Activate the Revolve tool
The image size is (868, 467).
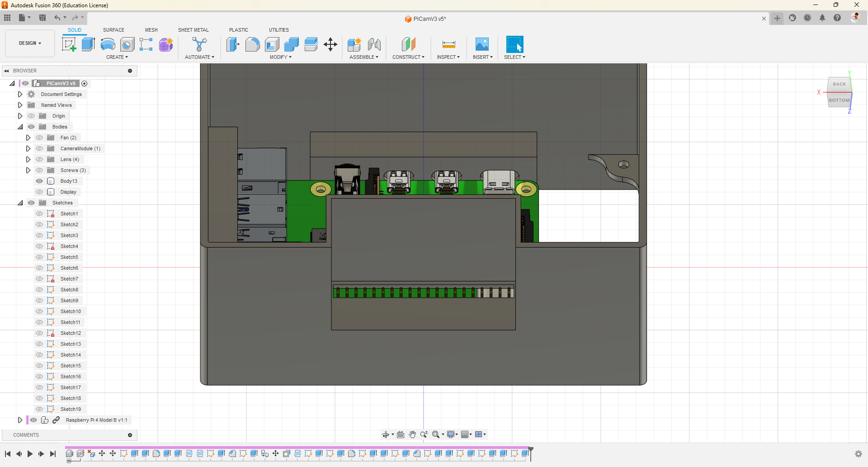[108, 44]
